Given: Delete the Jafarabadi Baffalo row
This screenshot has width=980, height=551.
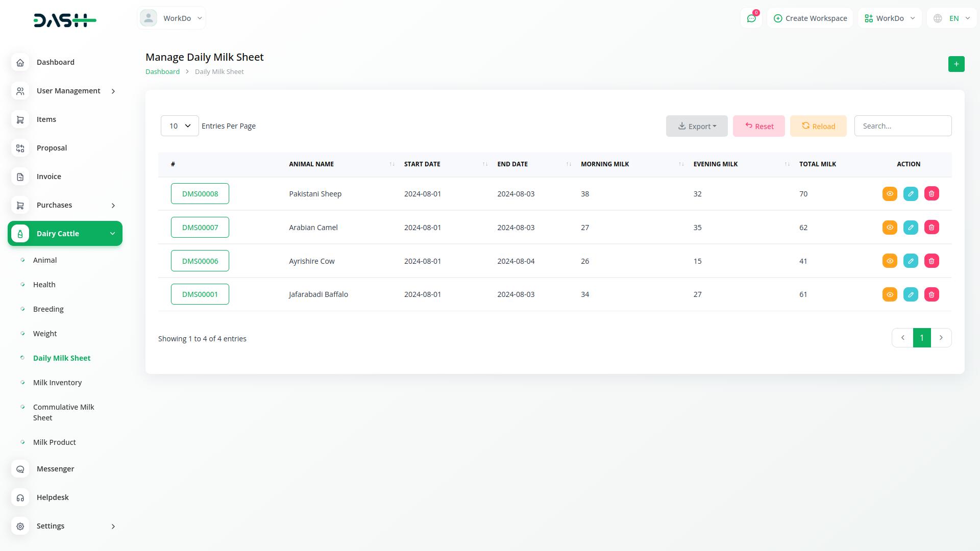Looking at the screenshot, I should [x=932, y=294].
